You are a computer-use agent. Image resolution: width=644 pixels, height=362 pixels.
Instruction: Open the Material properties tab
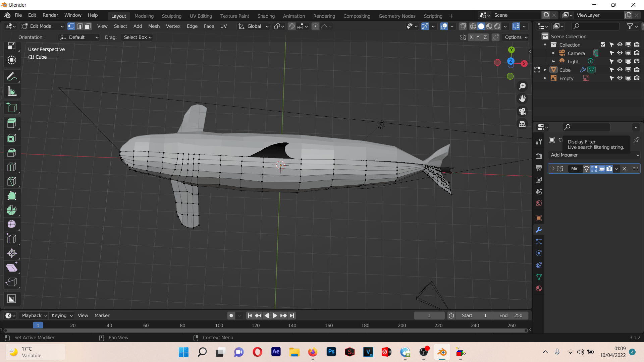tap(539, 289)
